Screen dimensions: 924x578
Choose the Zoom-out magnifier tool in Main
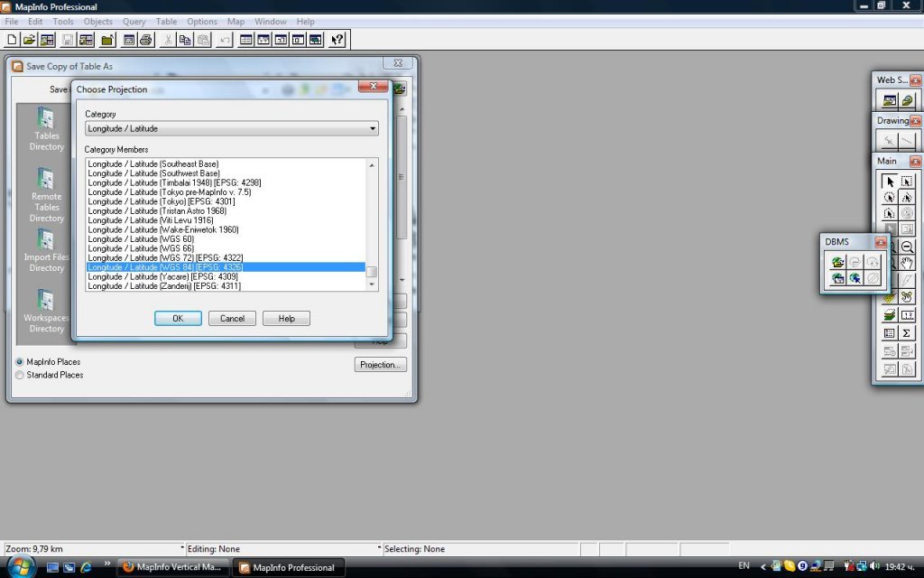(907, 247)
